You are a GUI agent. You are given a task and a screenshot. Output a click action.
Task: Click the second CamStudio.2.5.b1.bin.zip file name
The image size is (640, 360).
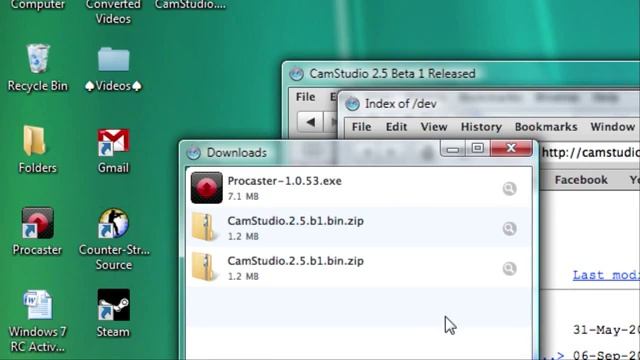coord(296,261)
